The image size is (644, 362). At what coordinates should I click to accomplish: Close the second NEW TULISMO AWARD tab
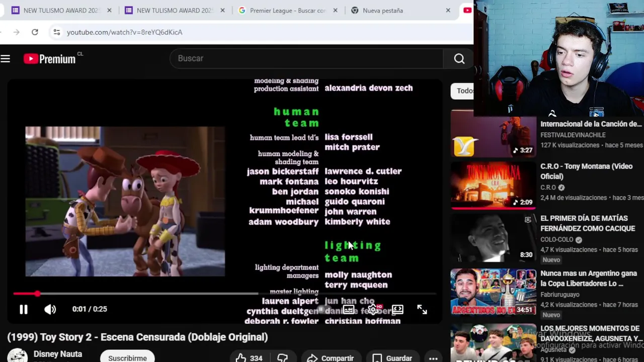pyautogui.click(x=222, y=11)
